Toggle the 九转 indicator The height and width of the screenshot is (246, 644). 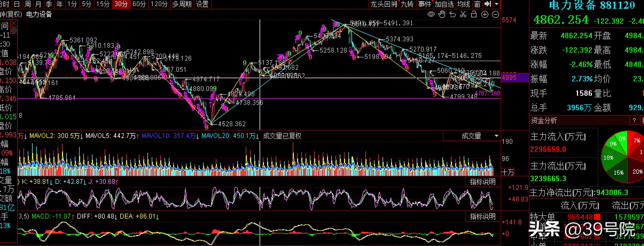coord(407,4)
